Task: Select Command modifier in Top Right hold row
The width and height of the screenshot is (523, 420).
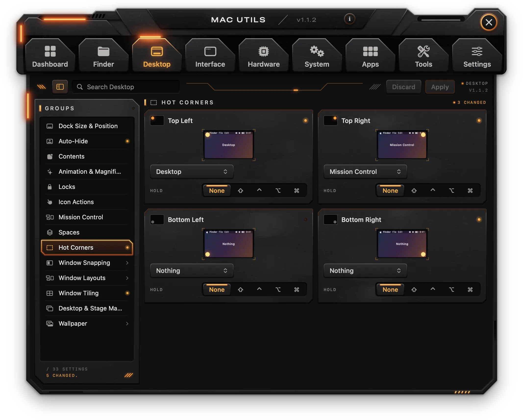Action: [470, 191]
